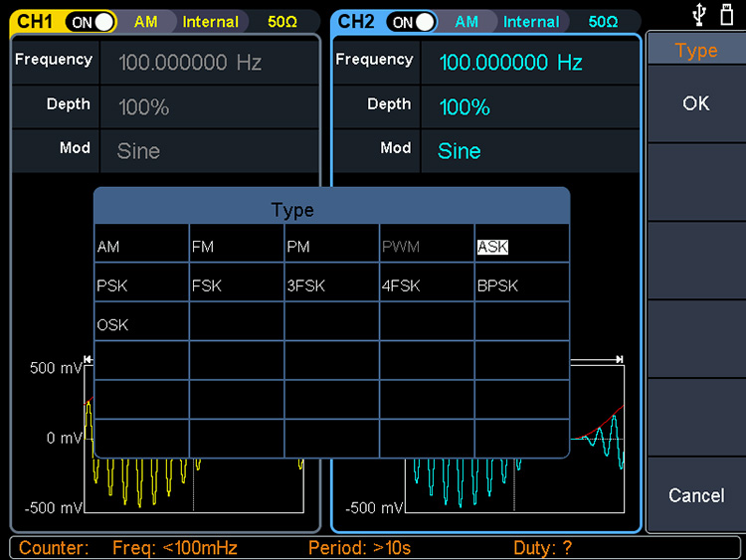Click the USB storage device icon
746x560 pixels.
(x=726, y=15)
